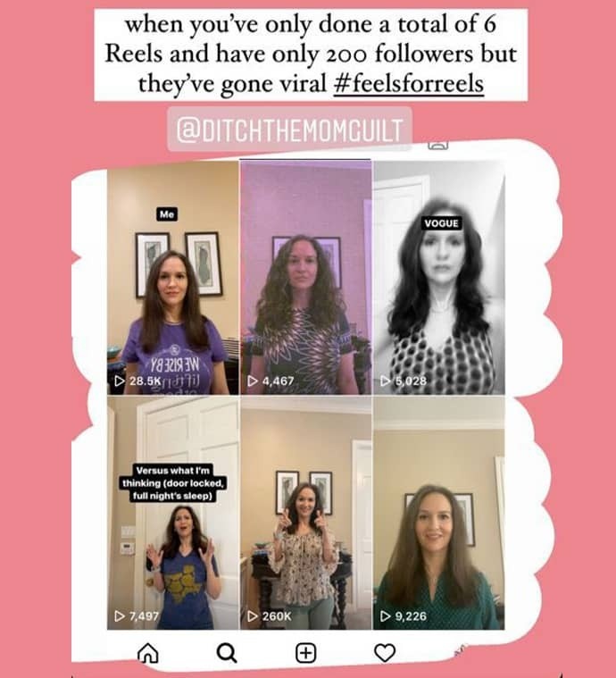Click the 4,467 view count play icon

tap(253, 381)
